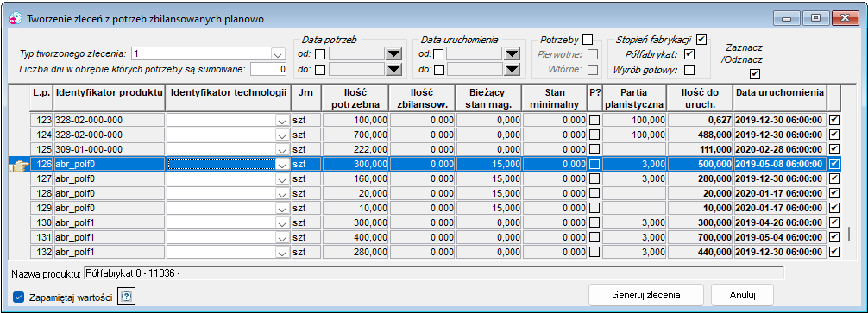Viewport: 868px width, 313px height.
Task: Click Ilość do uruch. value 700,000
Action: (701, 237)
